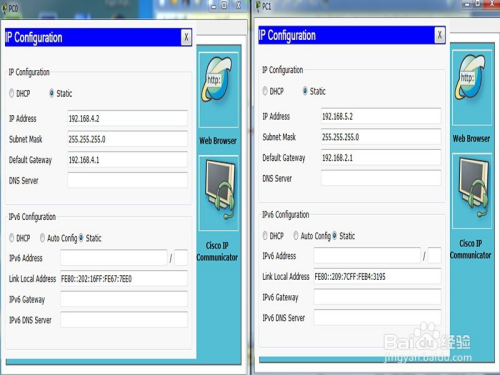Select DHCP radio under PC0 IP Configuration
Image resolution: width=500 pixels, height=375 pixels.
tap(12, 93)
